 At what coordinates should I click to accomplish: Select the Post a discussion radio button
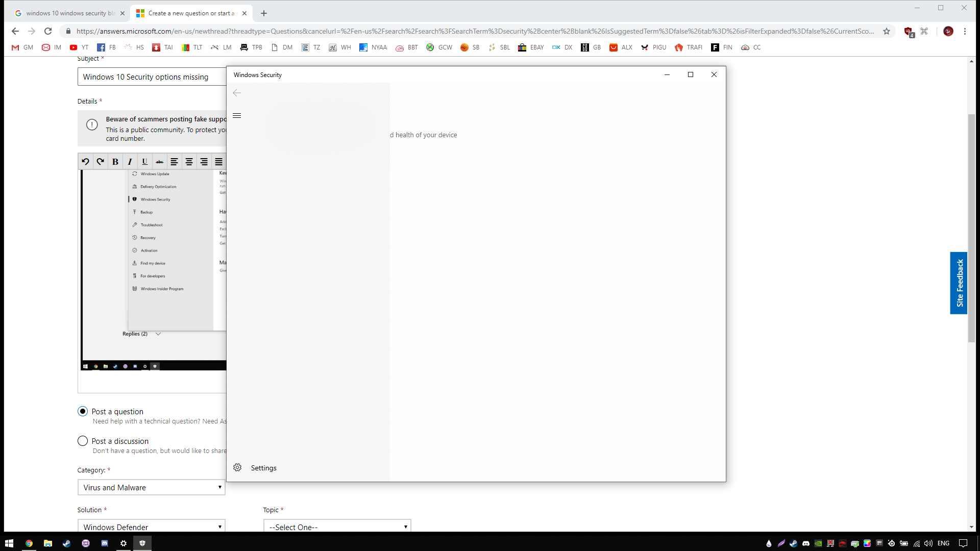tap(83, 441)
